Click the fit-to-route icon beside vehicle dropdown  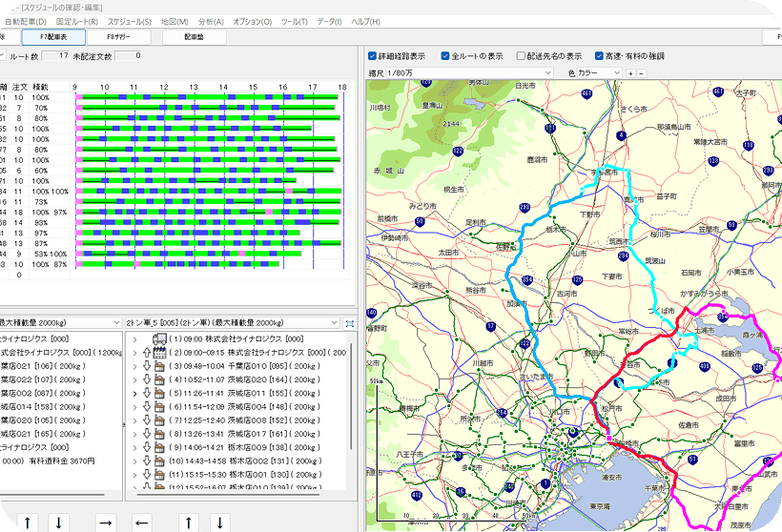click(350, 323)
